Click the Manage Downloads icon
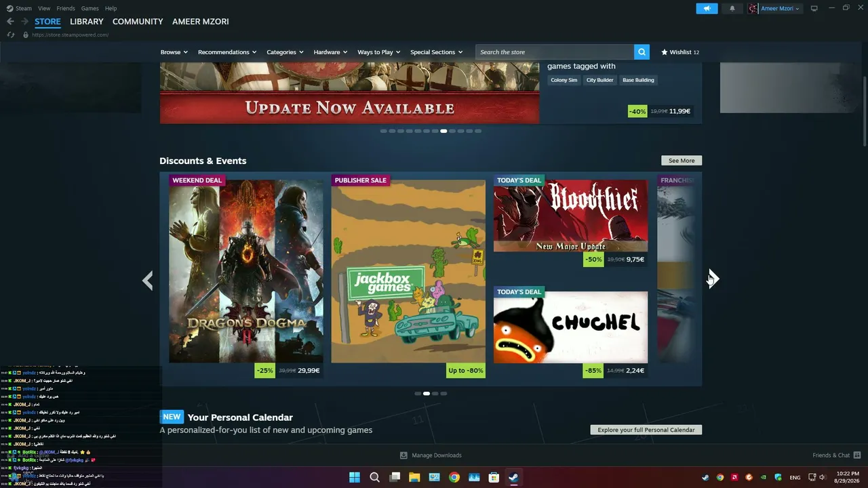The height and width of the screenshot is (488, 868). pos(404,455)
